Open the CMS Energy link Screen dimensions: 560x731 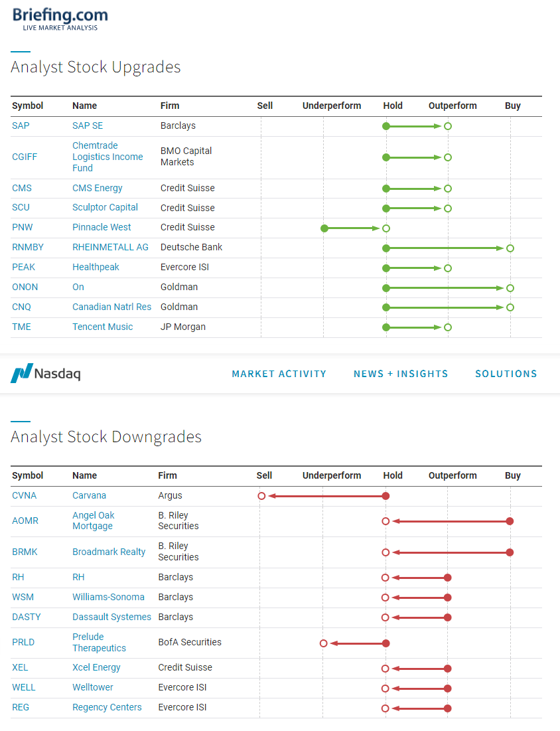click(98, 189)
